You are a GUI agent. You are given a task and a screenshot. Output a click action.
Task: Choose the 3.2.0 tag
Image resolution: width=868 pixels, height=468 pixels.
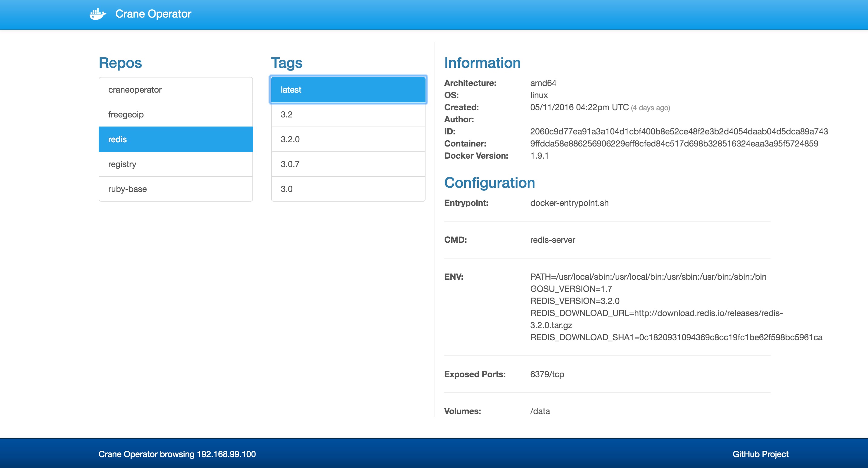click(x=348, y=139)
